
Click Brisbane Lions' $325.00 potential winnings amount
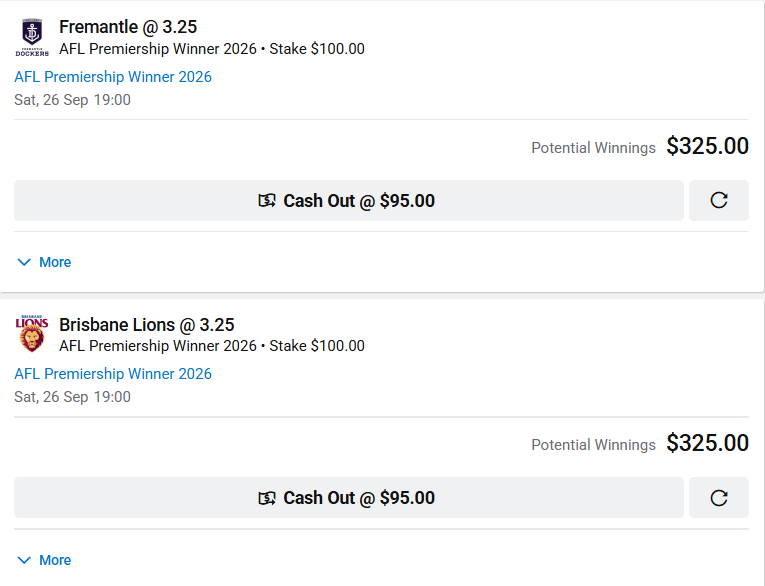point(707,443)
